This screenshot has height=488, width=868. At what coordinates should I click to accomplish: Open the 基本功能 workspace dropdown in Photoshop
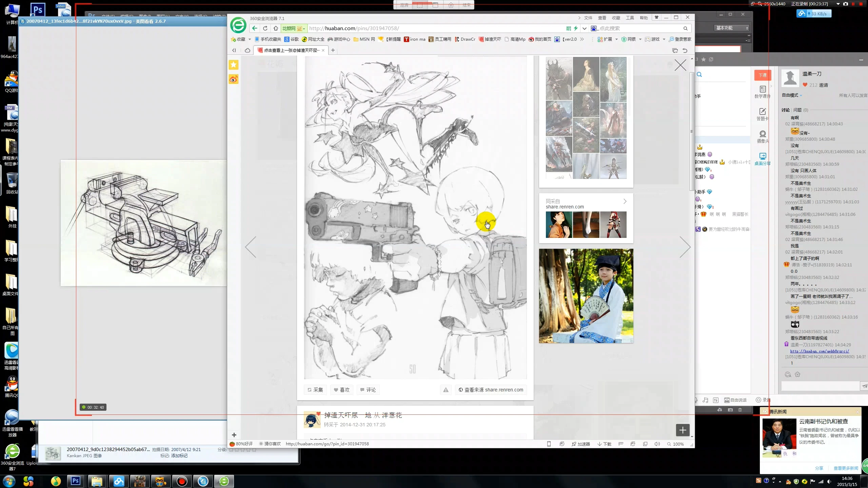(x=732, y=28)
